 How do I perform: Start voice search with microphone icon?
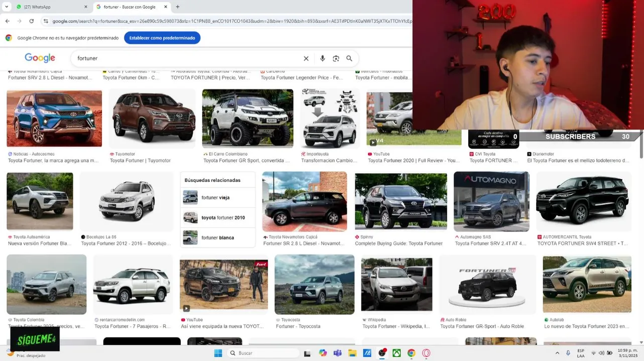pyautogui.click(x=322, y=59)
